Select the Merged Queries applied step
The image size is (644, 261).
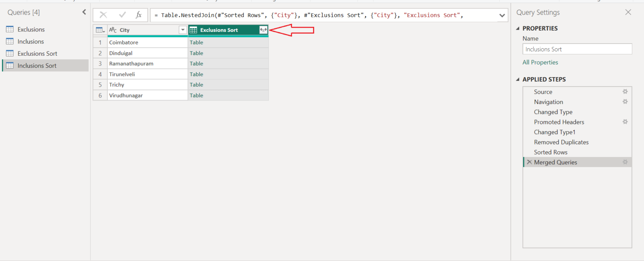[577, 162]
